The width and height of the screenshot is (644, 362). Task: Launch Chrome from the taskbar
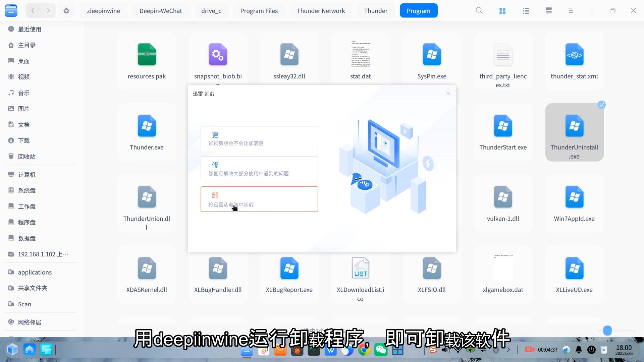pos(364,350)
